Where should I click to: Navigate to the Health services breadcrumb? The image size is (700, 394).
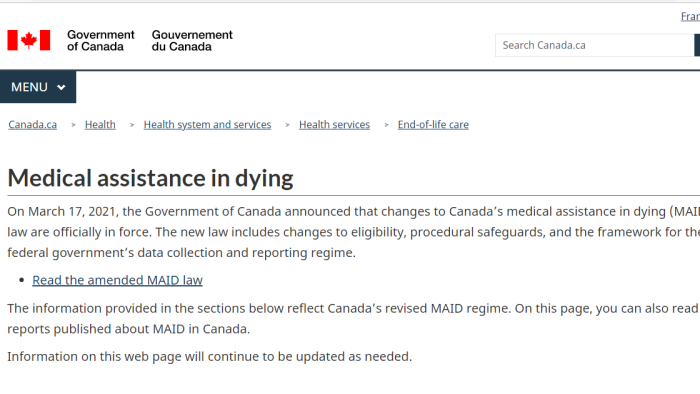pyautogui.click(x=334, y=124)
